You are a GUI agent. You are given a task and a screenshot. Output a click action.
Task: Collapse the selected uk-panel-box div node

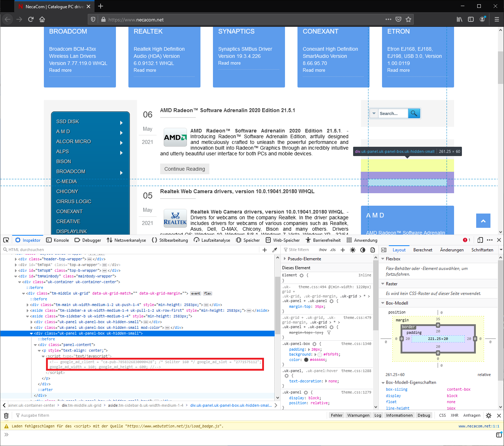coord(31,333)
